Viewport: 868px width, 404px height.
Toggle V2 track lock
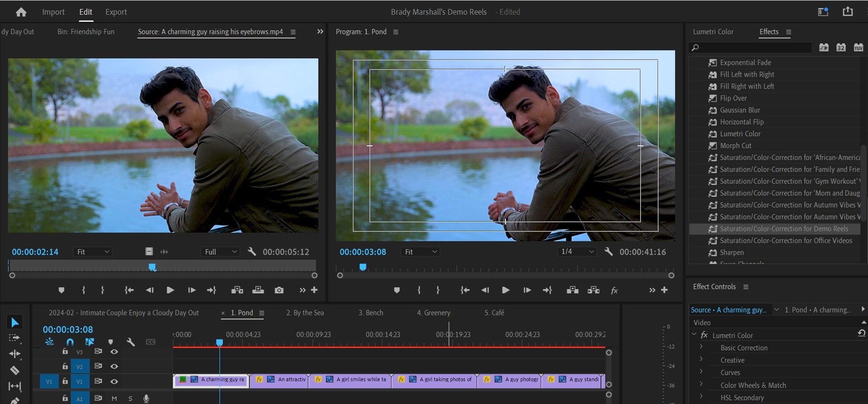click(x=65, y=366)
